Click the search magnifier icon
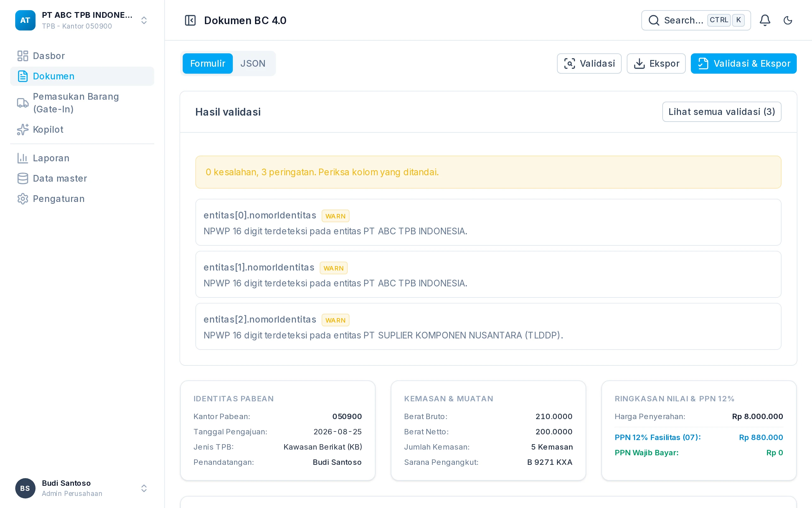Viewport: 812px width, 508px height. tap(654, 20)
